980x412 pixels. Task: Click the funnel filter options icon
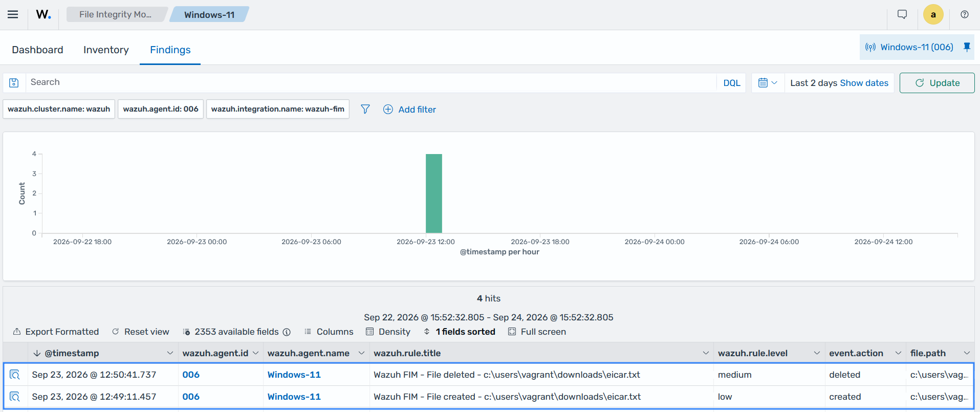coord(365,109)
